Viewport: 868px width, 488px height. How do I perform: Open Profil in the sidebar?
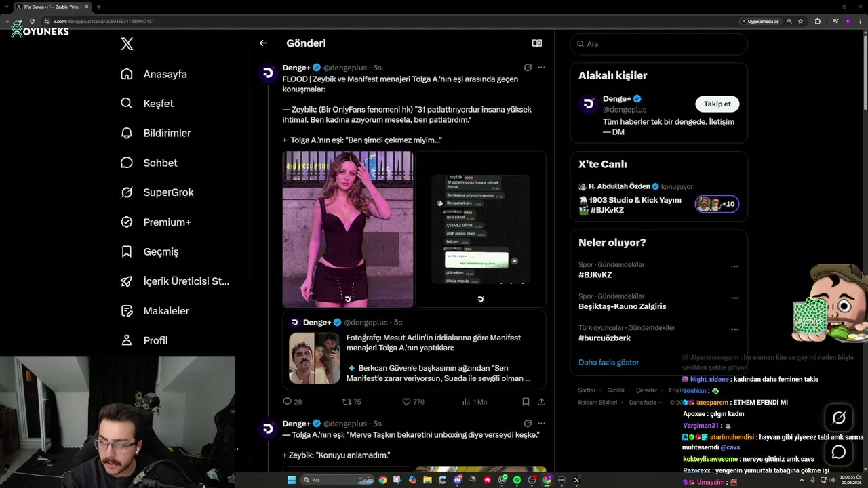click(144, 340)
